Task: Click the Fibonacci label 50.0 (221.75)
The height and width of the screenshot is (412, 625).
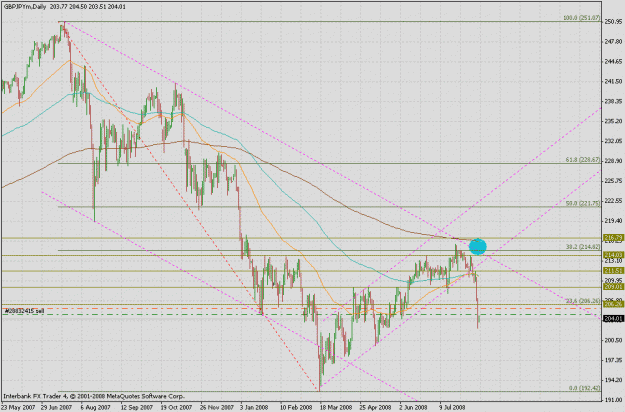Action: point(583,203)
